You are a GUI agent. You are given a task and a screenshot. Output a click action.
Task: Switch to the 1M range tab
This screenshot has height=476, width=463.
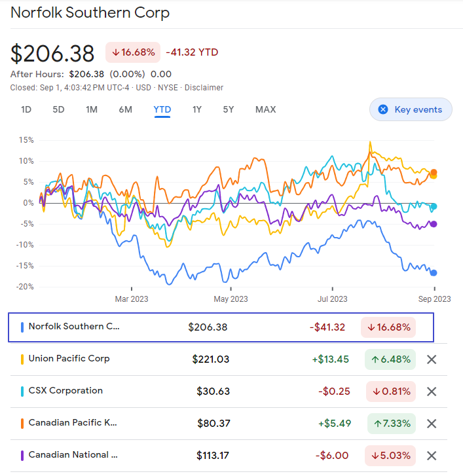pyautogui.click(x=92, y=109)
